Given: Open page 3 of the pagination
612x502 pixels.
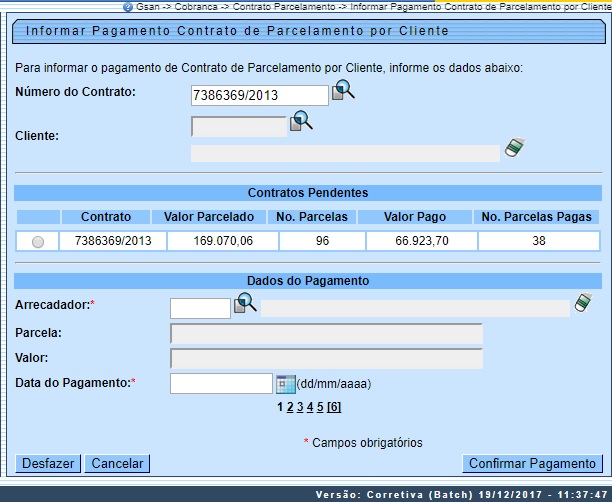Looking at the screenshot, I should pyautogui.click(x=299, y=407).
